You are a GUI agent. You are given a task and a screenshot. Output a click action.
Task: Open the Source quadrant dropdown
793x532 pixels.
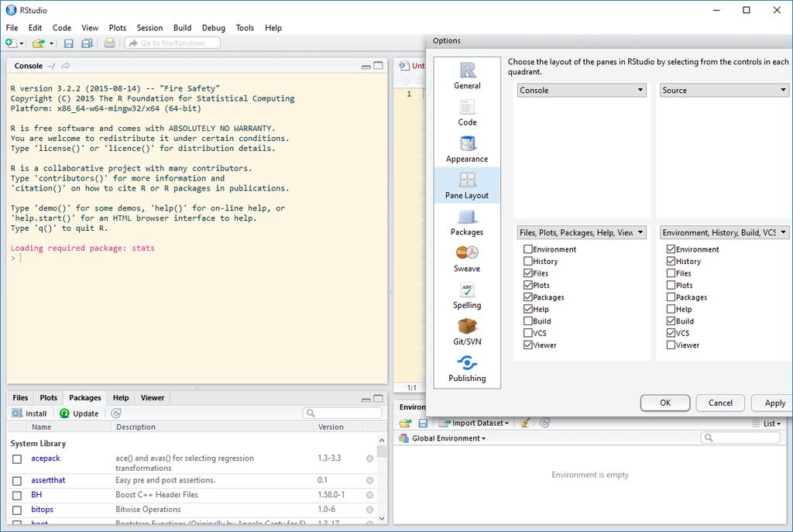tap(724, 90)
